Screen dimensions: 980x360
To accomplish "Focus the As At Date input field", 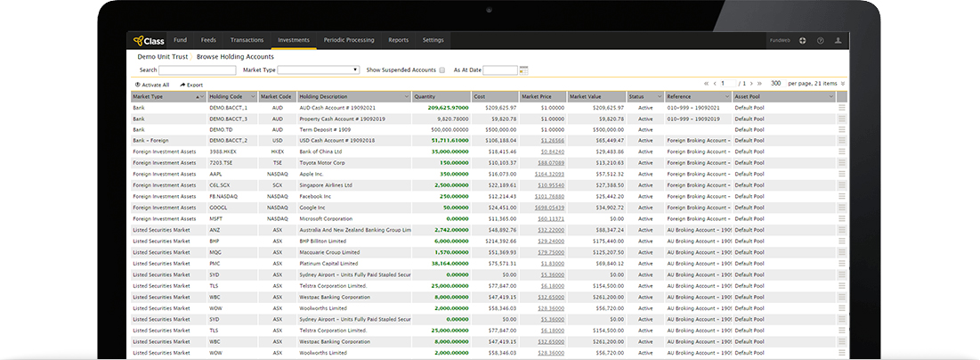I will (x=500, y=70).
